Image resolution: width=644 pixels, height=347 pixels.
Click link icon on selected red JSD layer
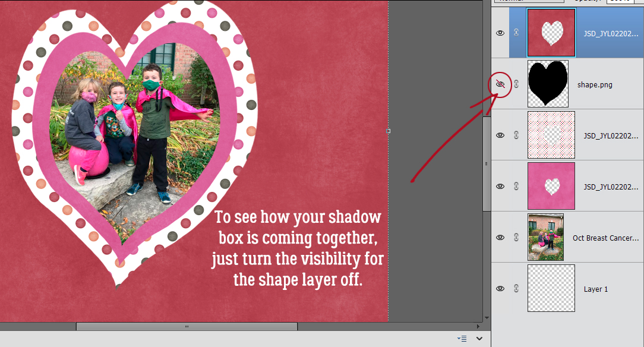[x=516, y=33]
